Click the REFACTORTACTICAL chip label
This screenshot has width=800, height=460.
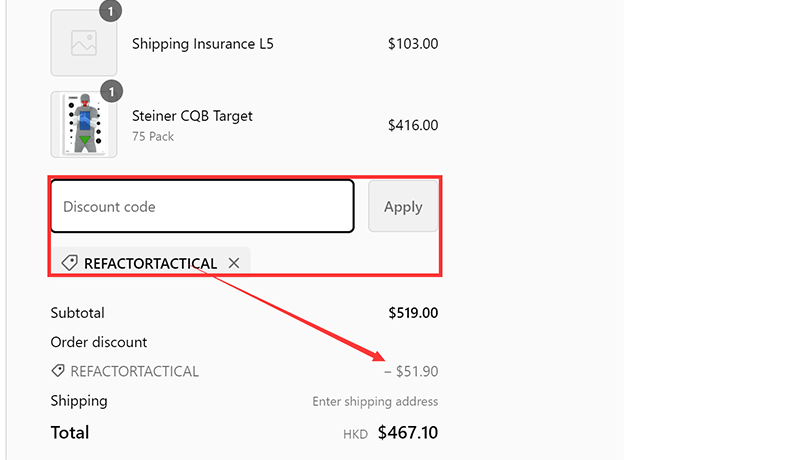pos(150,264)
